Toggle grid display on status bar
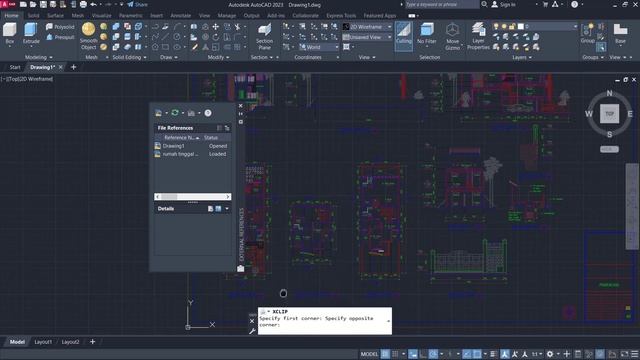This screenshot has width=640, height=360. point(385,354)
